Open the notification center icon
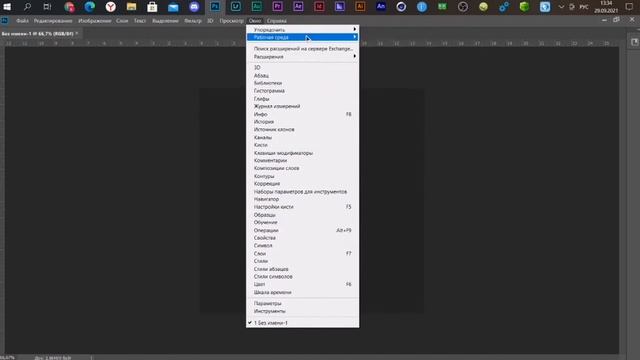 [629, 7]
